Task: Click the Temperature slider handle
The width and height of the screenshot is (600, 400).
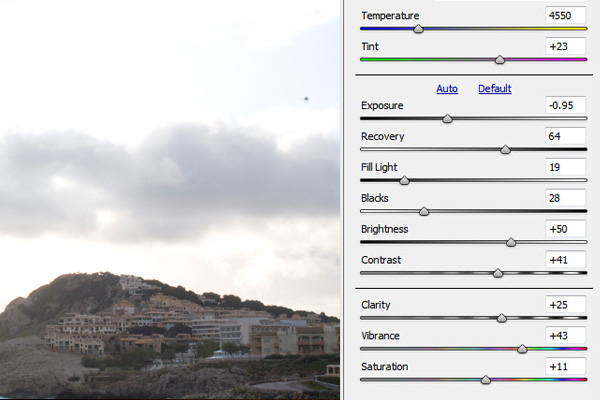Action: click(418, 29)
